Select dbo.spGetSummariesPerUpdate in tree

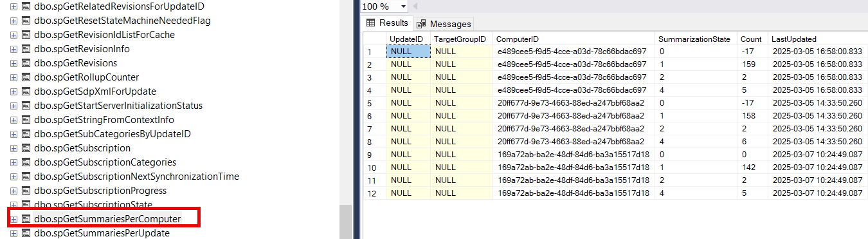point(102,233)
